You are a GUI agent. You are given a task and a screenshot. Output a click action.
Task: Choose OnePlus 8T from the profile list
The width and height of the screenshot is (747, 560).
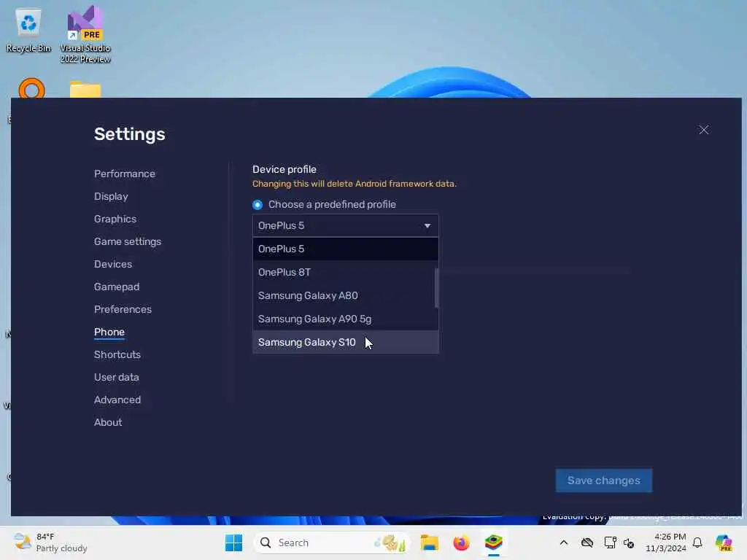click(x=344, y=273)
